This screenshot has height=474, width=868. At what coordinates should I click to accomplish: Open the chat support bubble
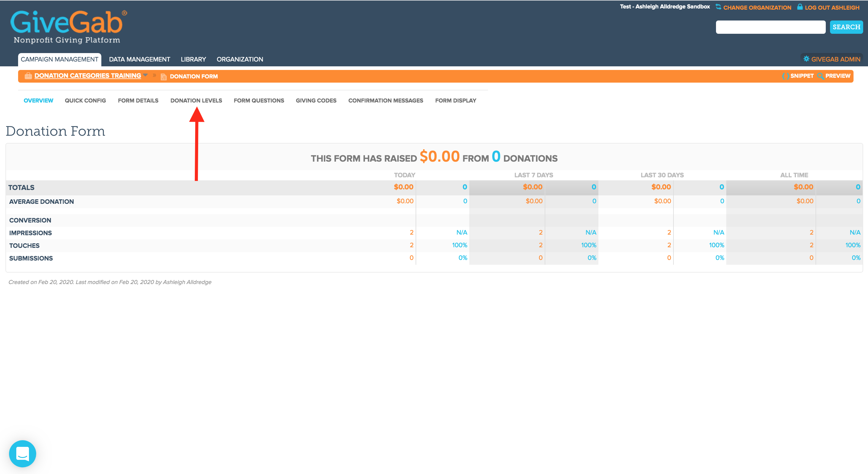tap(23, 453)
